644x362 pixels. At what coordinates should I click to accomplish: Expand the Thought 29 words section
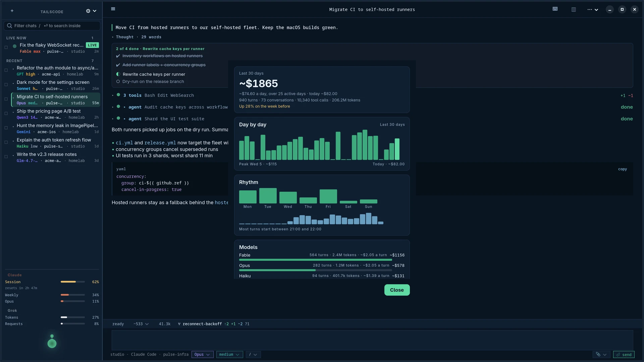(x=137, y=37)
